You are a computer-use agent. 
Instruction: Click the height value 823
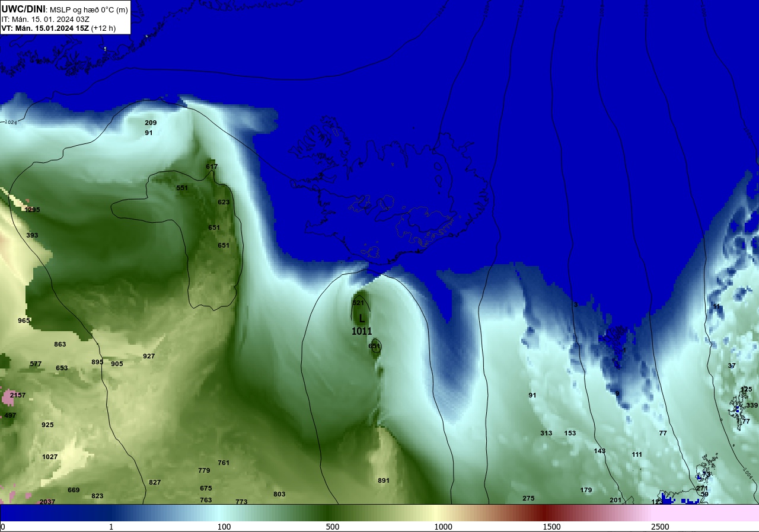97,496
